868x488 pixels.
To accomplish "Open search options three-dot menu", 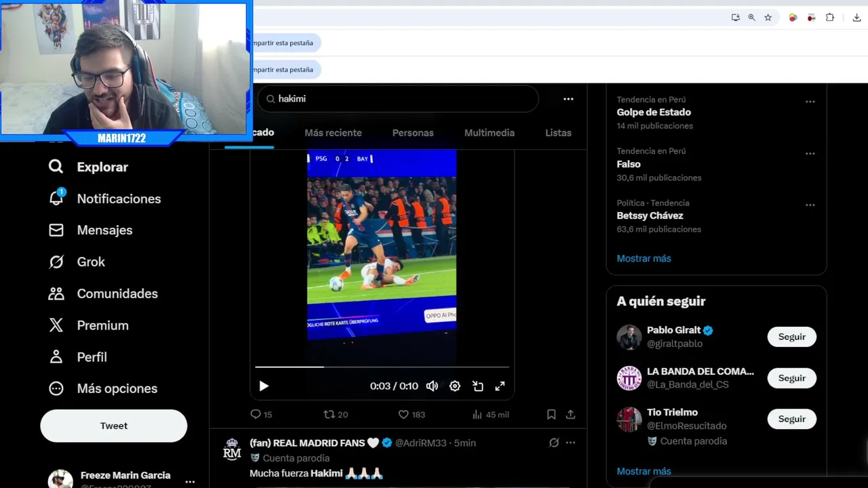I will tap(568, 99).
